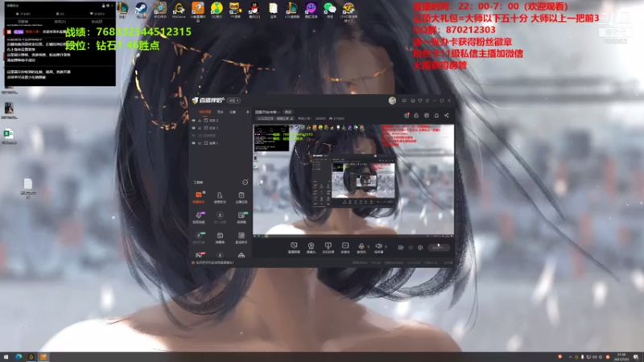Click the start or stop streaming button
The width and height of the screenshot is (644, 362).
pyautogui.click(x=439, y=248)
